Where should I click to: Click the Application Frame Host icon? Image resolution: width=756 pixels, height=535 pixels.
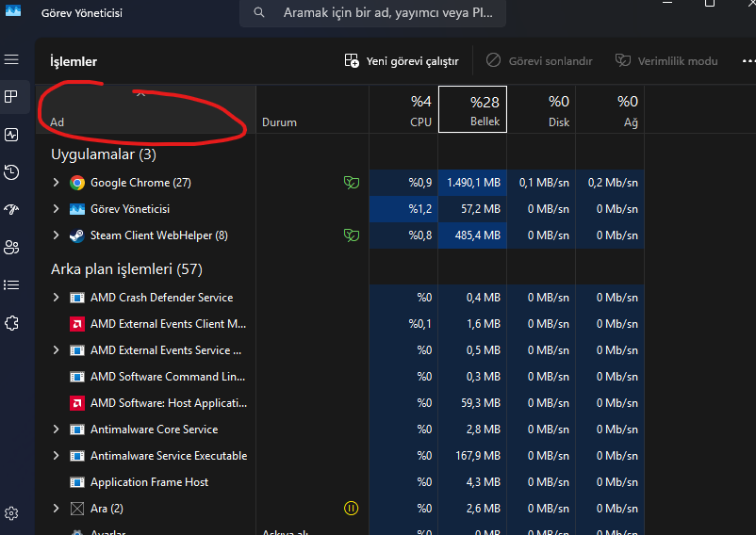pyautogui.click(x=77, y=482)
